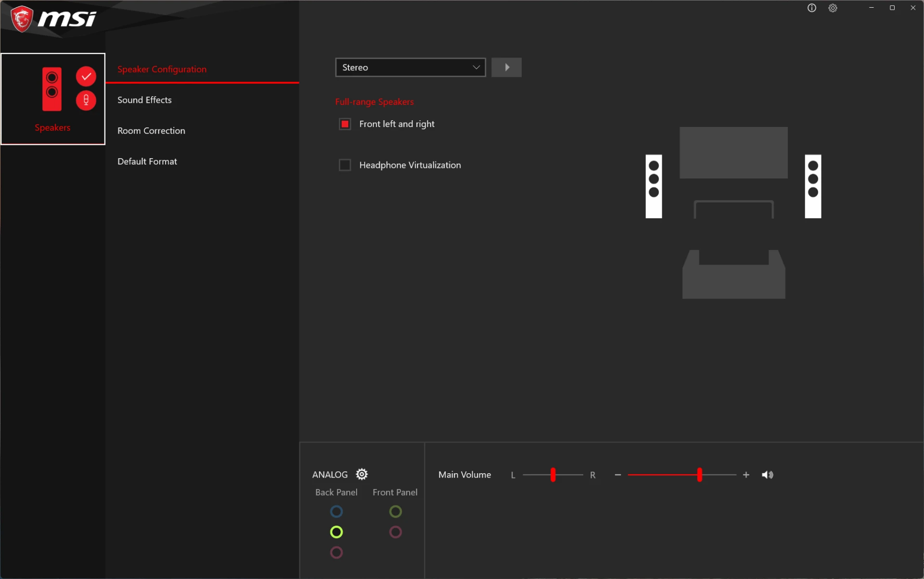The height and width of the screenshot is (579, 924).
Task: Uncheck Front left and right checkbox
Action: click(345, 124)
